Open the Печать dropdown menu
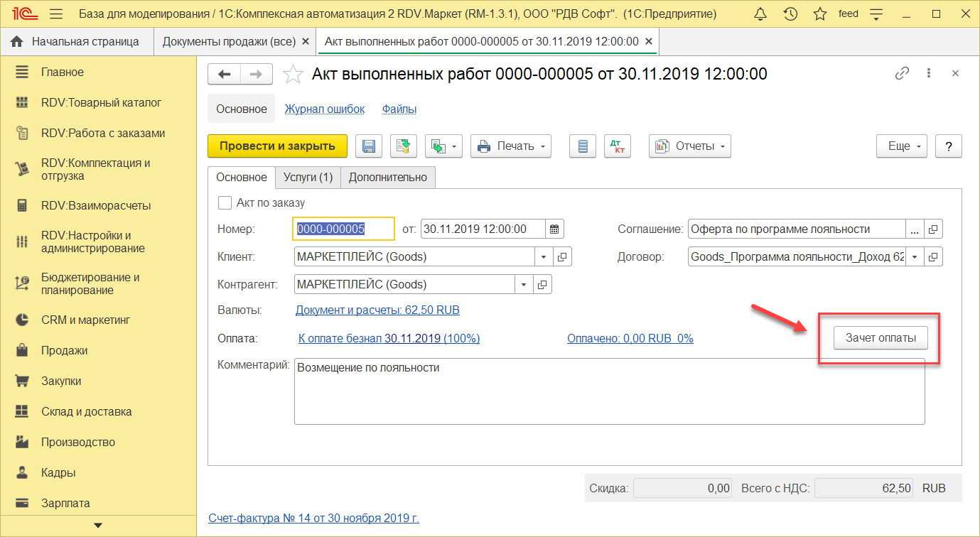Viewport: 980px width, 537px height. click(x=510, y=146)
